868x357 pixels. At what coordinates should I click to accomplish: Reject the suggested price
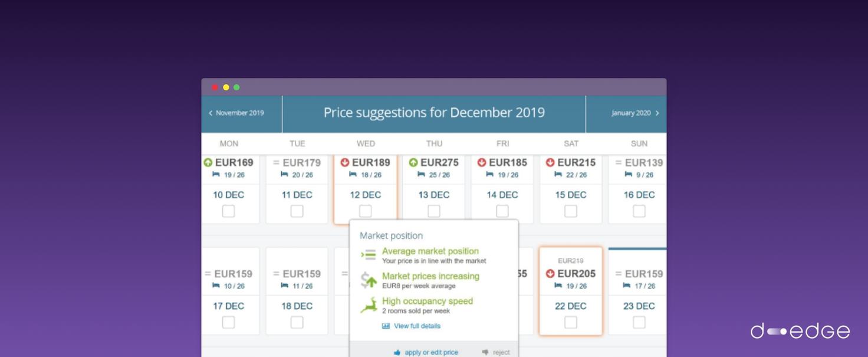pyautogui.click(x=501, y=352)
